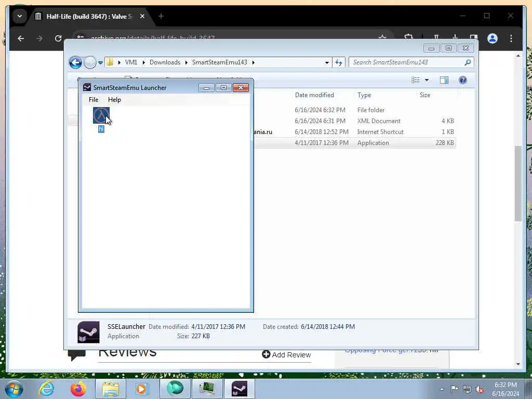This screenshot has width=532, height=399.
Task: Sort by Type column header
Action: [364, 96]
